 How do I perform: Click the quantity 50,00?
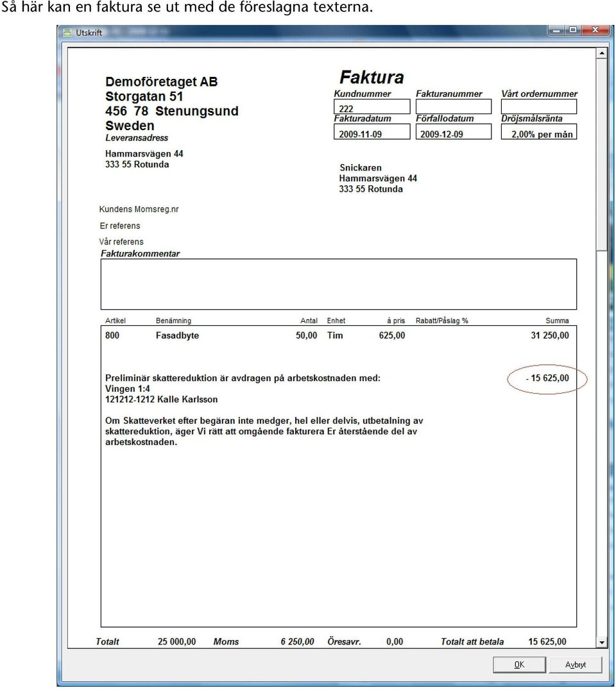tap(307, 335)
